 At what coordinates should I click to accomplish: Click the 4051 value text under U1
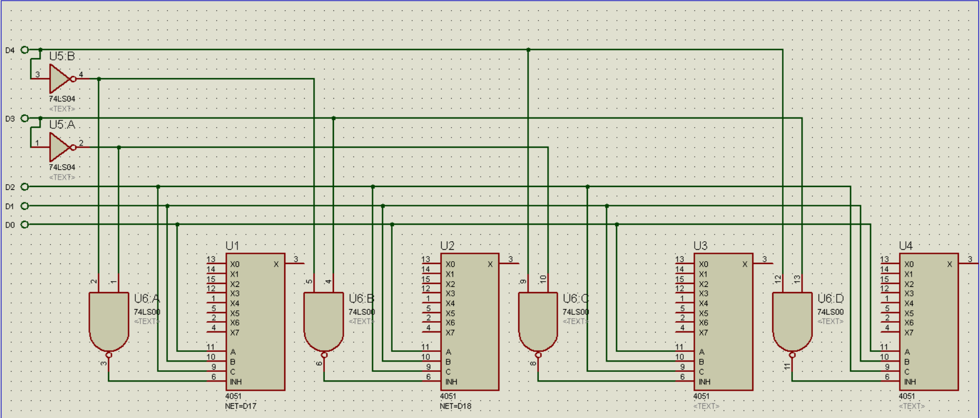(x=233, y=396)
